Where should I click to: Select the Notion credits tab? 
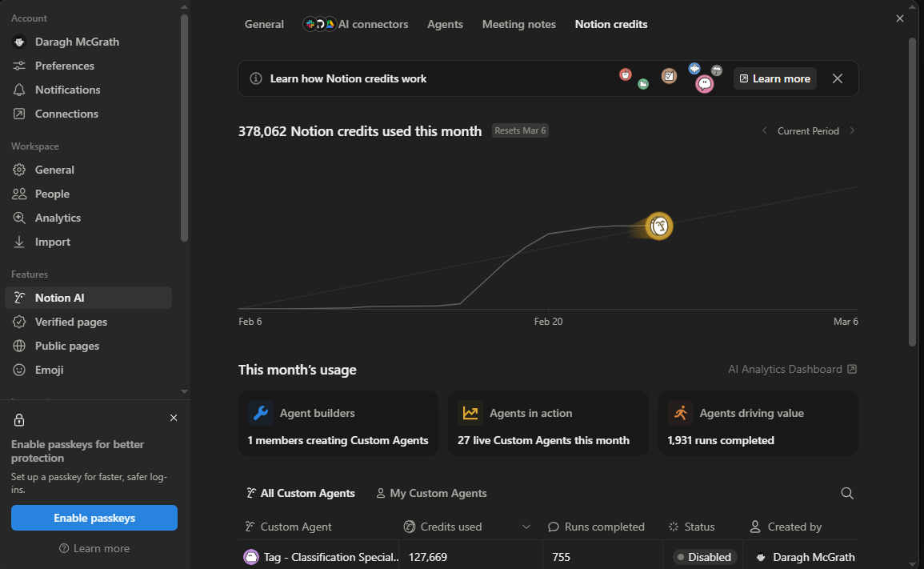pos(611,24)
